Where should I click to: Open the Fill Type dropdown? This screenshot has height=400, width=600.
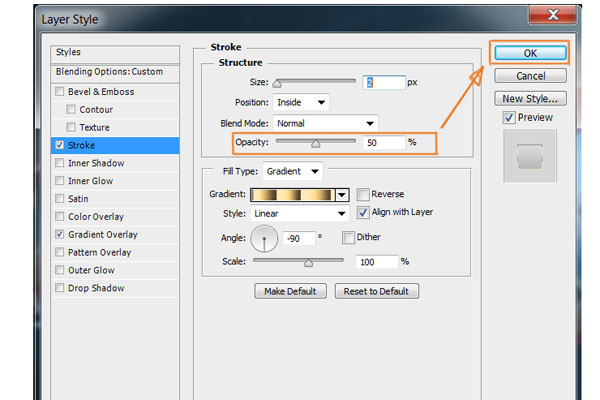(292, 171)
